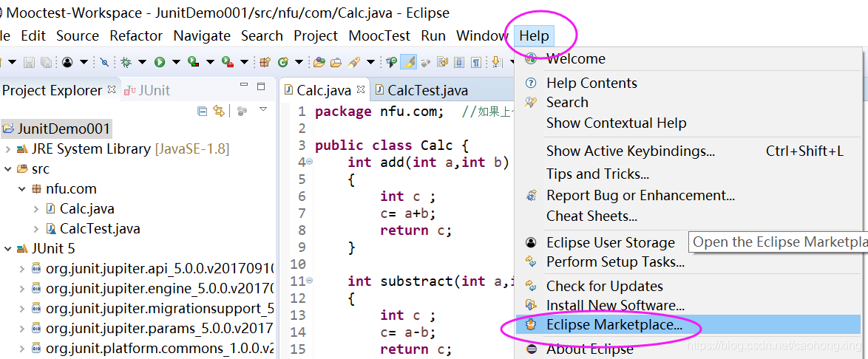Screen dimensions: 868x359
Task: Click the Open Task folder icon
Action: (336, 62)
